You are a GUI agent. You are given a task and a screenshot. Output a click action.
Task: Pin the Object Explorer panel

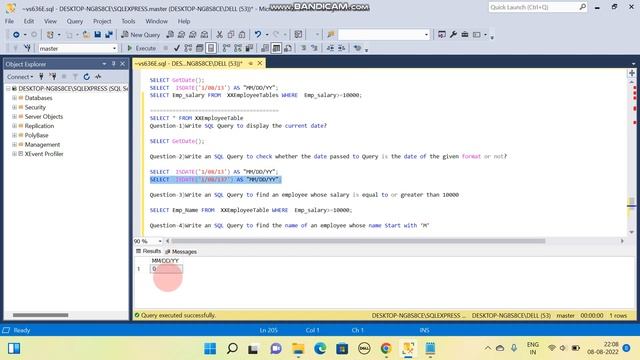113,64
